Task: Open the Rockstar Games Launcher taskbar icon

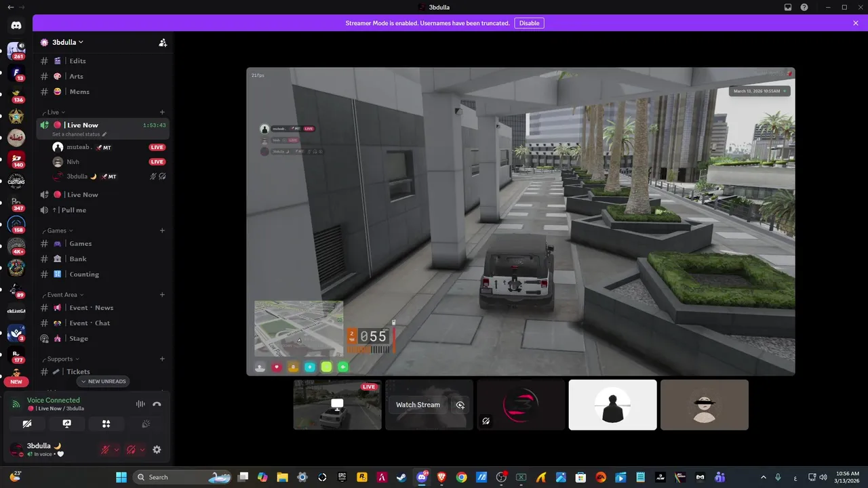Action: coord(362,477)
